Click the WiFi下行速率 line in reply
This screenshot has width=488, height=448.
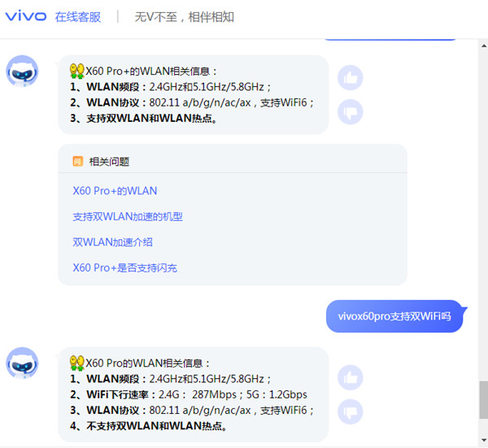(x=189, y=394)
